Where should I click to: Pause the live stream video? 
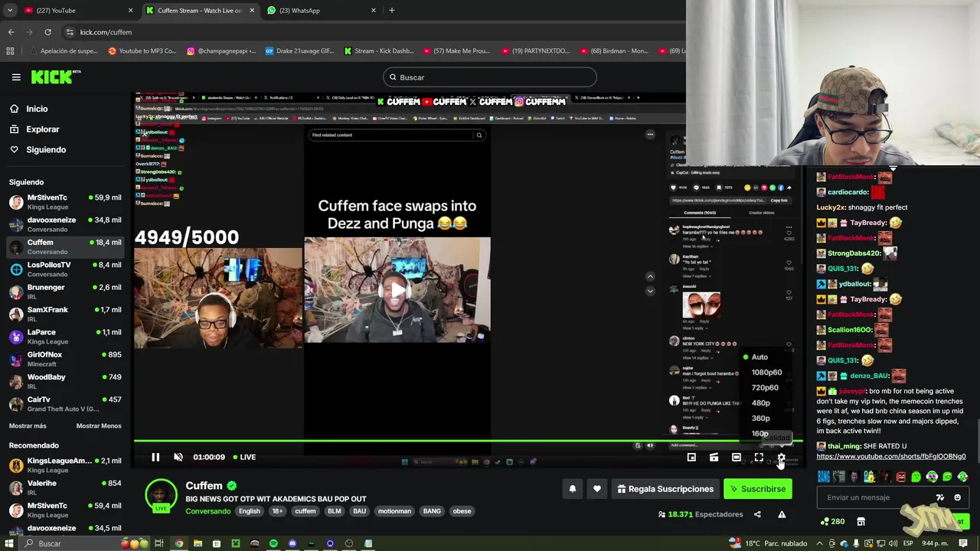pos(155,457)
